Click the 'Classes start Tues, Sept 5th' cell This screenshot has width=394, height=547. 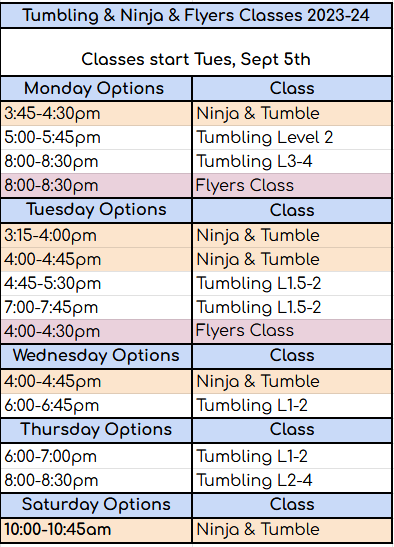(x=196, y=52)
